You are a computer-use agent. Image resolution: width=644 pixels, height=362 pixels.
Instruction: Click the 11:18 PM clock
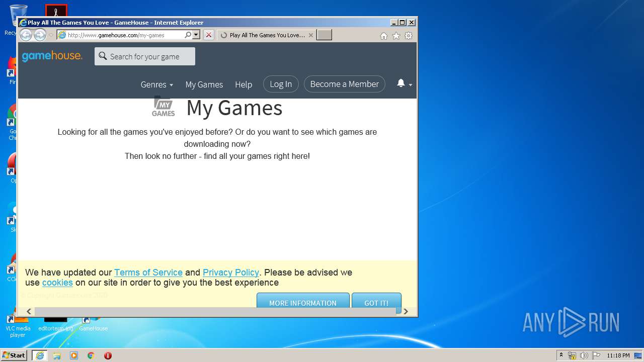(x=618, y=355)
